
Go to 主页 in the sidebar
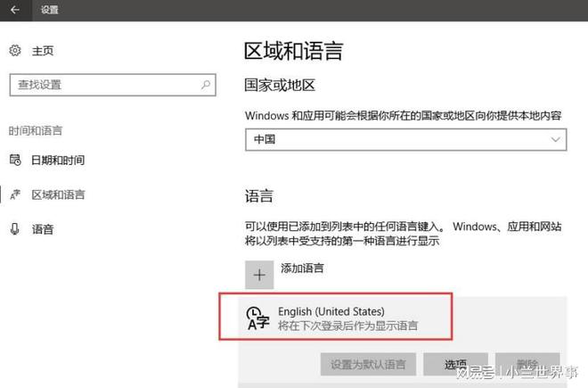click(43, 51)
